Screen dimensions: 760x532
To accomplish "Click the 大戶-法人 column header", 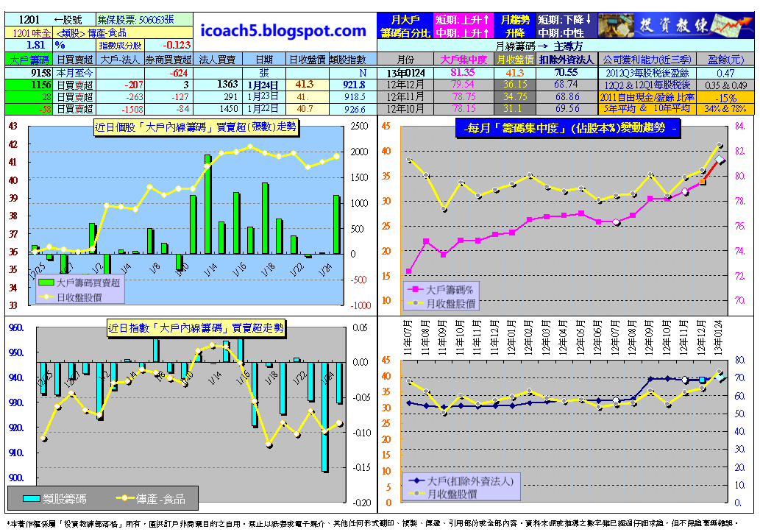I will coord(120,60).
